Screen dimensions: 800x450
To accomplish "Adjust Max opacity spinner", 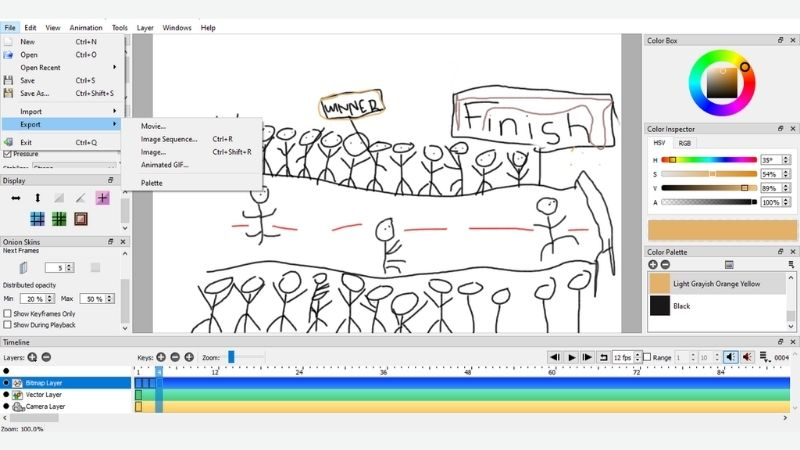I will (x=109, y=298).
